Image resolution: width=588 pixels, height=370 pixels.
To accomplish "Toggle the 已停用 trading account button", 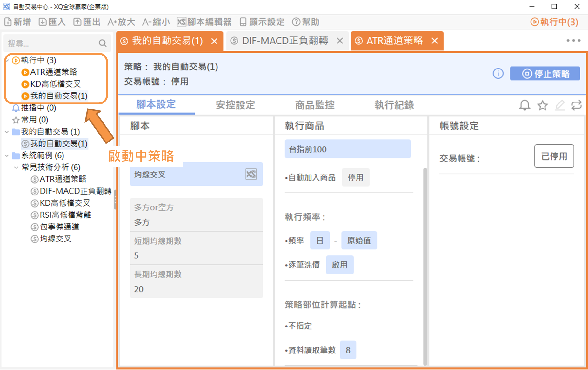I will pyautogui.click(x=554, y=156).
